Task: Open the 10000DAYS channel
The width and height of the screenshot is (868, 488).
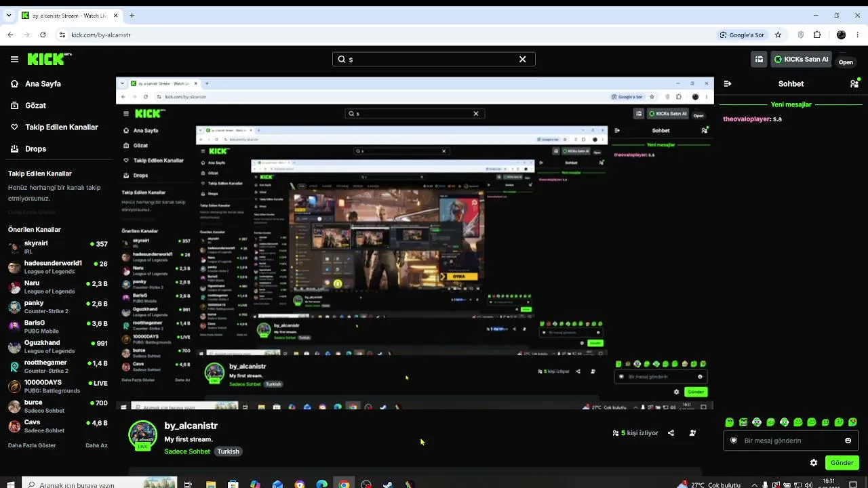Action: 58,386
